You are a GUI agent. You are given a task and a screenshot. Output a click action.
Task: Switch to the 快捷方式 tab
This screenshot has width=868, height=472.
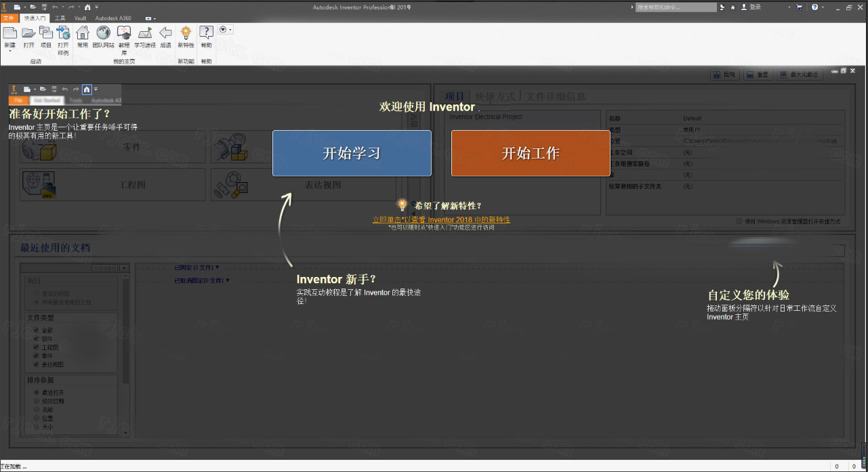(497, 95)
